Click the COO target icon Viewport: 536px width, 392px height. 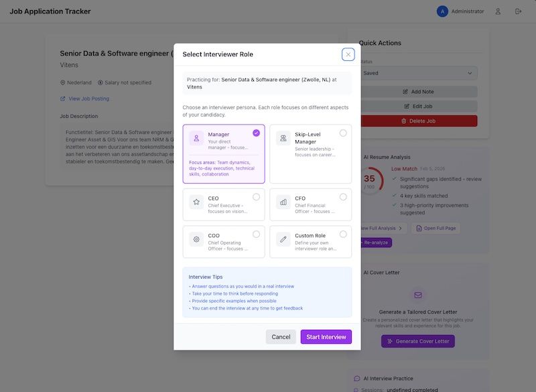point(196,239)
